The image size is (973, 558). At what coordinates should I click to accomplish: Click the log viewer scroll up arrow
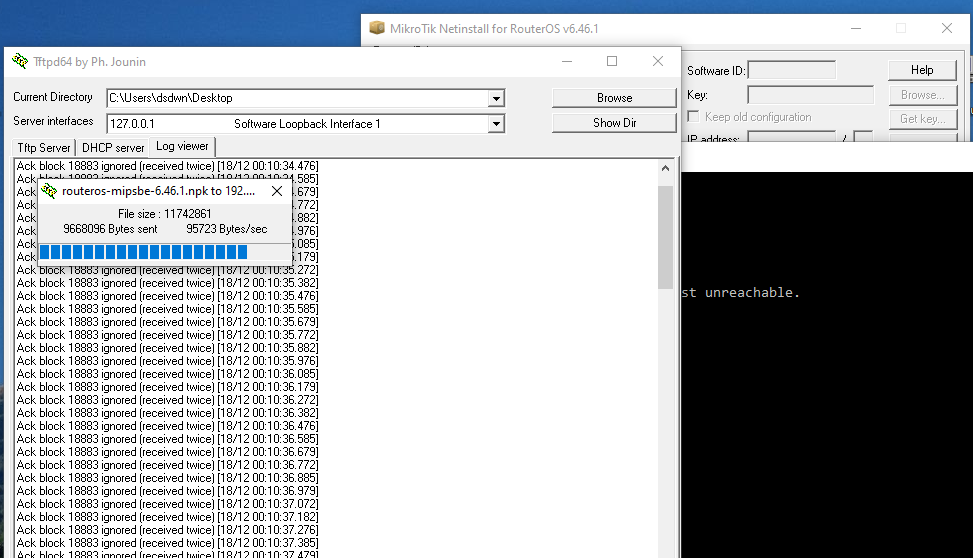coord(665,168)
